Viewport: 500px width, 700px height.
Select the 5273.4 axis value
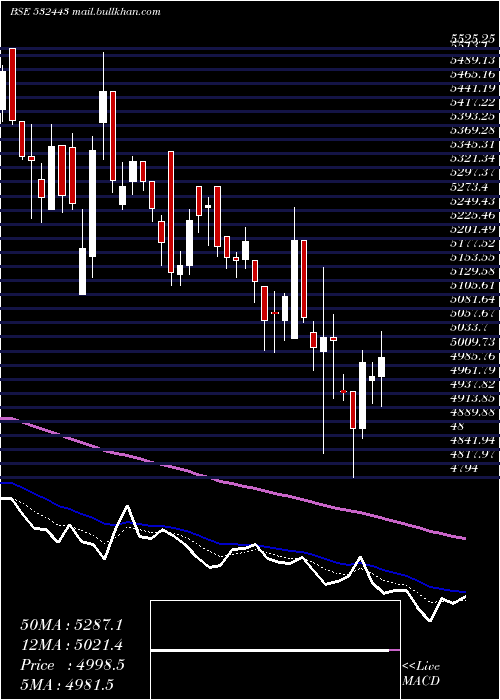tap(468, 187)
